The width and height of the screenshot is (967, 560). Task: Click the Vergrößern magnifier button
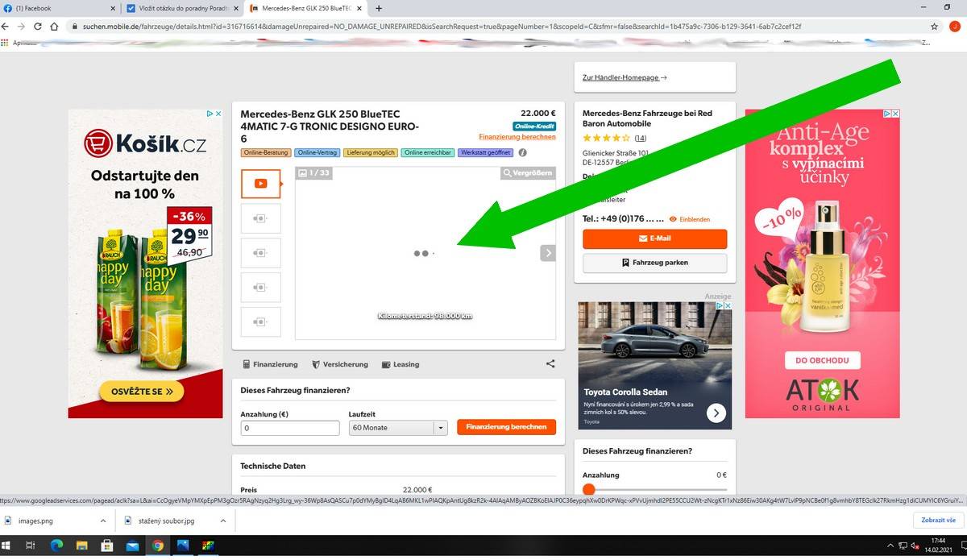pos(528,173)
